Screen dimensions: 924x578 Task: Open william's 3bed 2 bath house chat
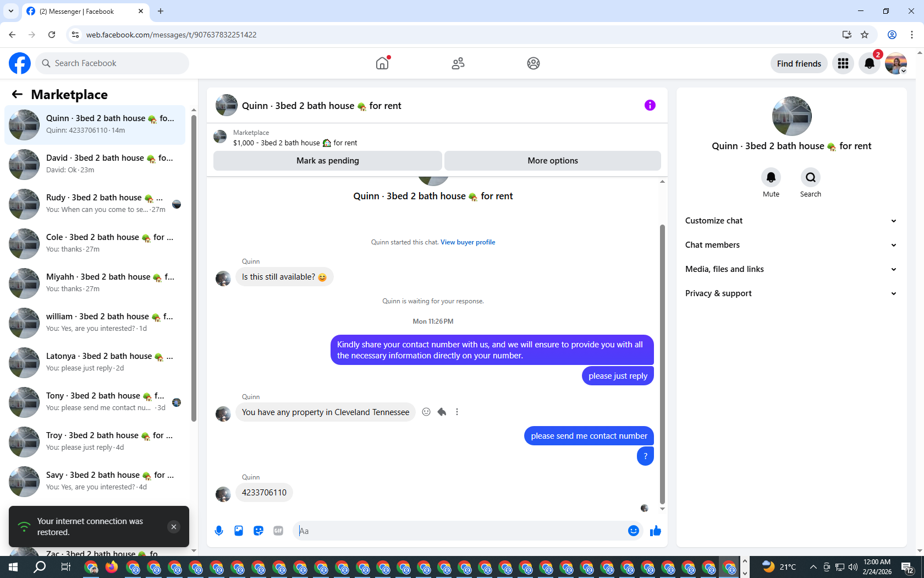(x=95, y=323)
